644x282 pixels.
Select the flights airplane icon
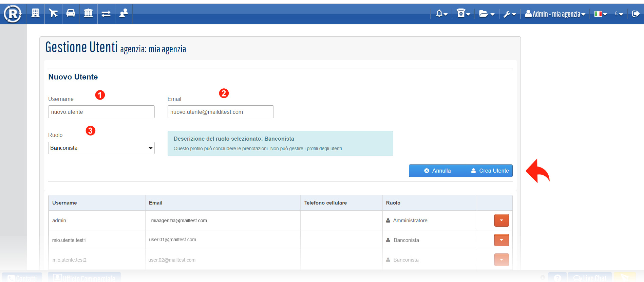(53, 14)
